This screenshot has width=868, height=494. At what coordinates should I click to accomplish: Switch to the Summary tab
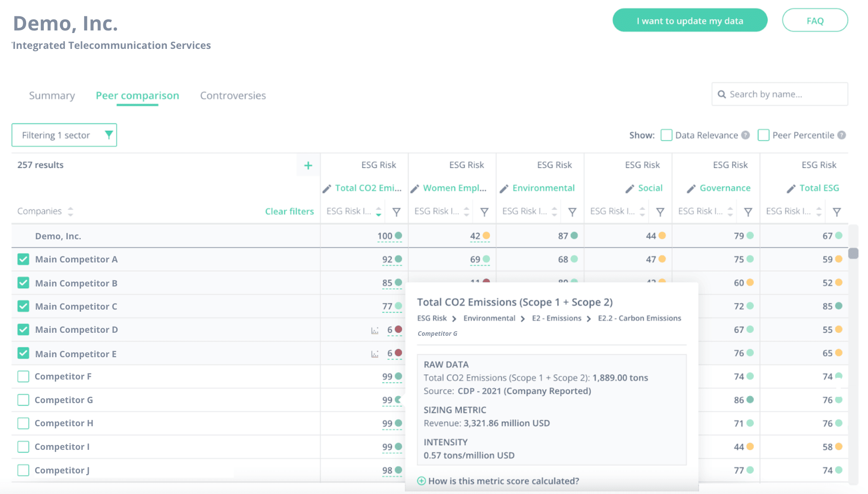point(52,96)
